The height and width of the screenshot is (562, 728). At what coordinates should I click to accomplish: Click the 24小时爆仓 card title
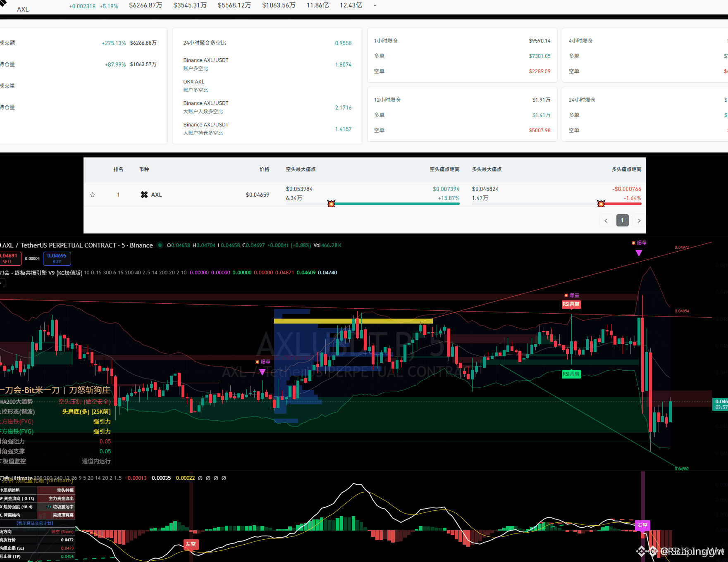(582, 100)
